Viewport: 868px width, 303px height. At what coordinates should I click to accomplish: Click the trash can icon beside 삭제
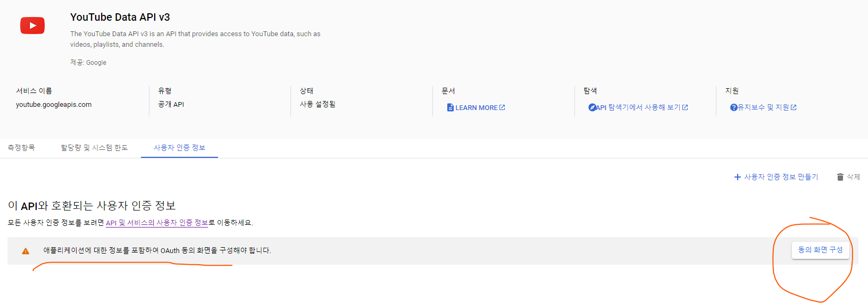(840, 177)
